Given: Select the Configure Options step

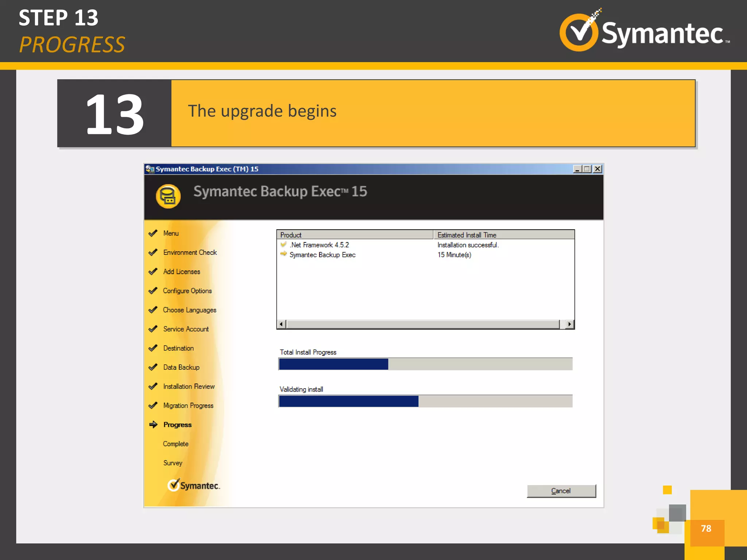Looking at the screenshot, I should [187, 291].
